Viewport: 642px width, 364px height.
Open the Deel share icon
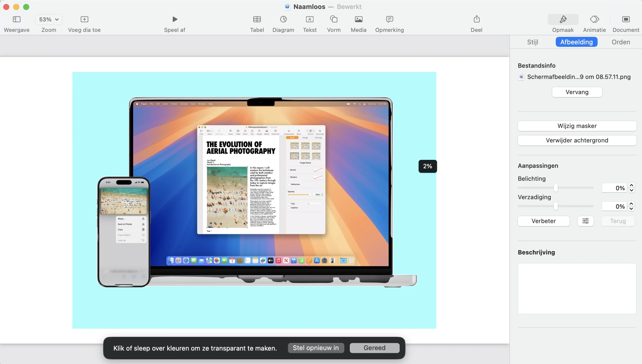476,19
